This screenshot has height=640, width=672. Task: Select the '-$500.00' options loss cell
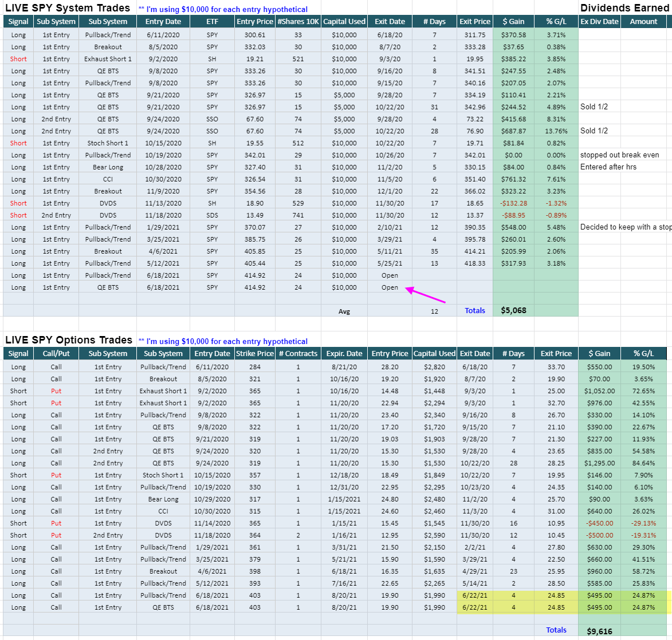coord(599,535)
